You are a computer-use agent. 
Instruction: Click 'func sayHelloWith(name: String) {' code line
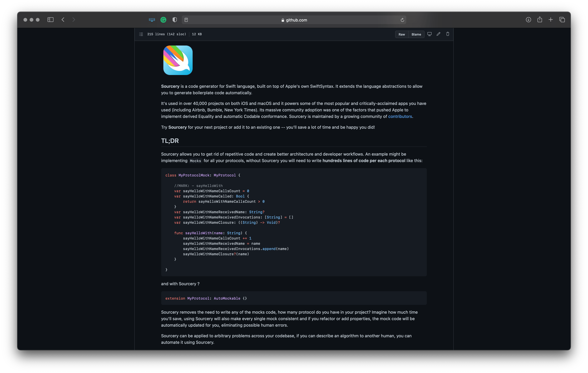[210, 233]
